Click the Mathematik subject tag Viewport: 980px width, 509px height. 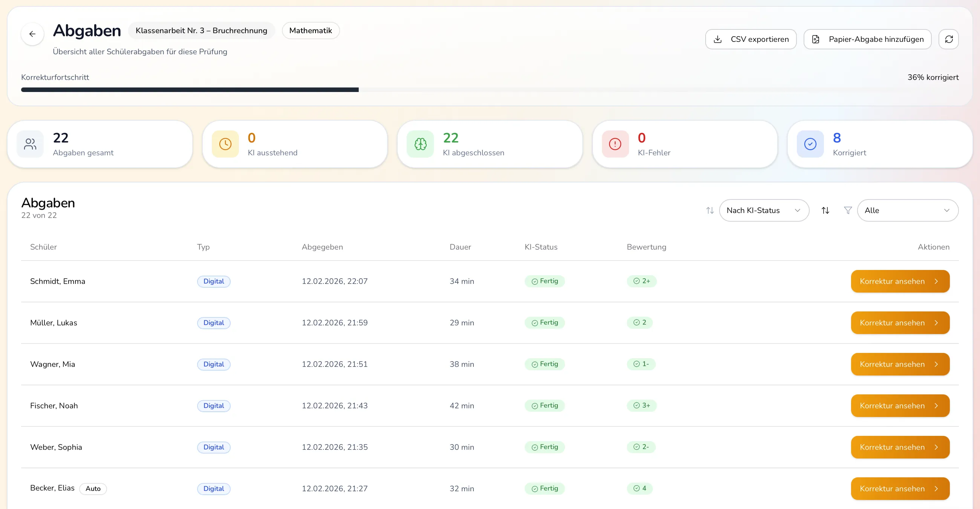pyautogui.click(x=311, y=31)
